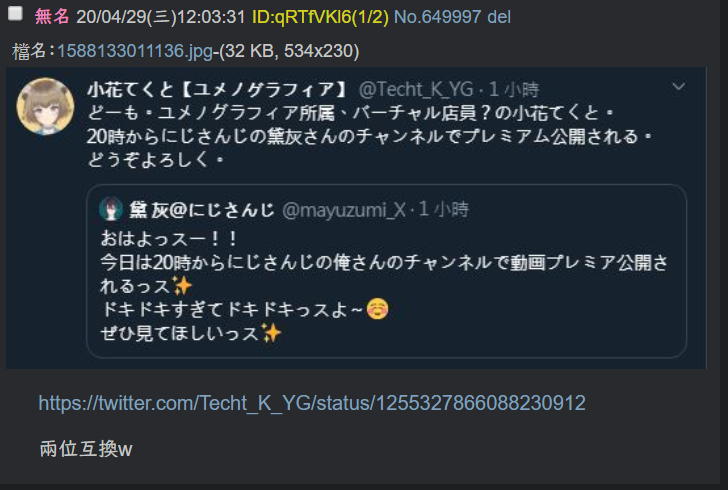Click the quoted tweet by 黛灰
The height and width of the screenshot is (490, 728).
(386, 271)
